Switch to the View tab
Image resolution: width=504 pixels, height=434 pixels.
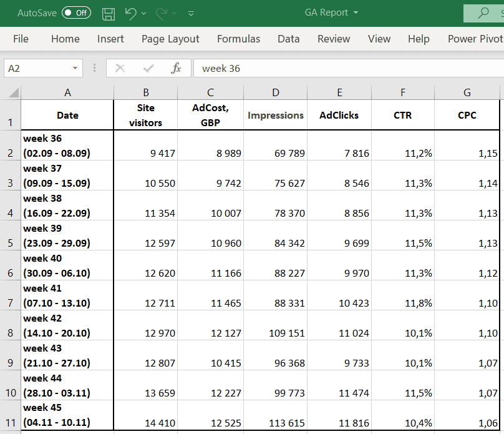click(x=379, y=39)
